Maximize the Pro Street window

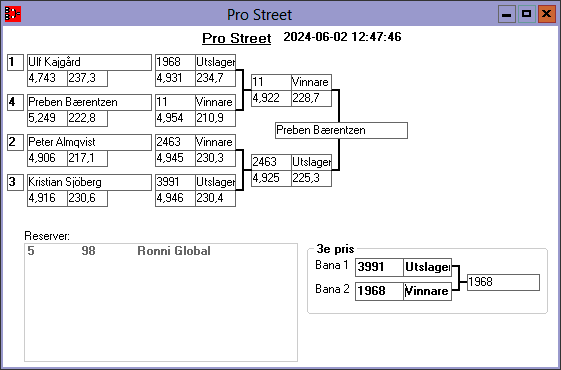[x=527, y=14]
